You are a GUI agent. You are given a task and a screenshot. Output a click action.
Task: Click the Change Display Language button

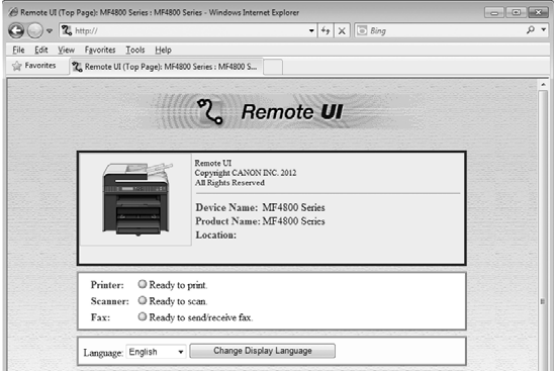262,351
